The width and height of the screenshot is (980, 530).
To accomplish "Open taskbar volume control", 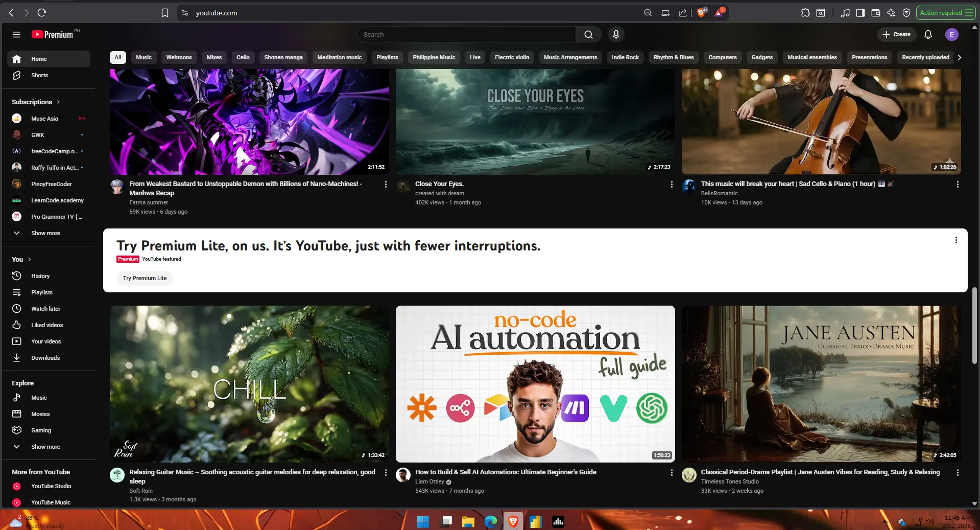I will click(929, 521).
